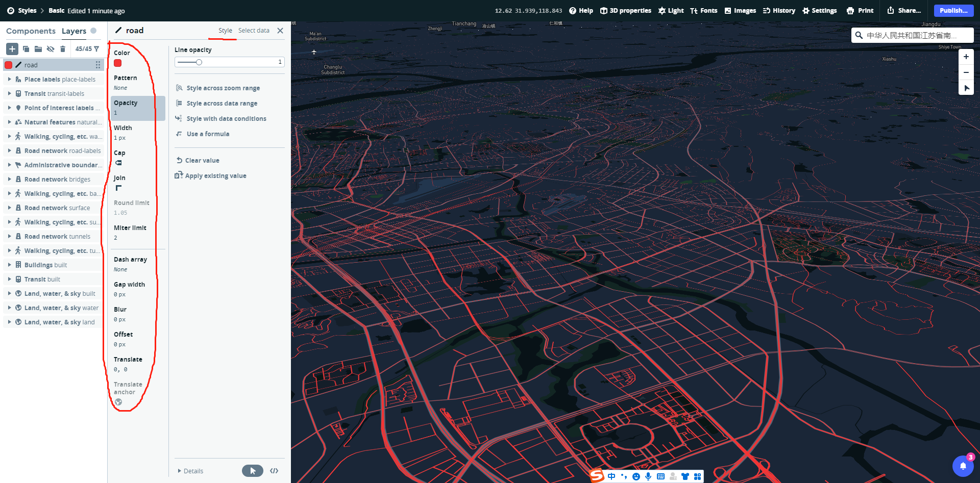Click the Share button
The height and width of the screenshot is (483, 980).
click(904, 10)
